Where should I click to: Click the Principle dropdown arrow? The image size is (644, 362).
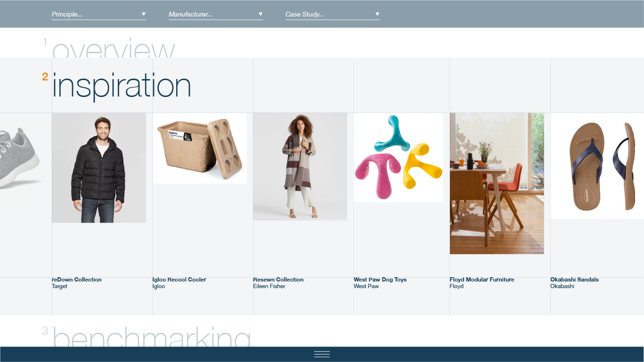click(144, 14)
